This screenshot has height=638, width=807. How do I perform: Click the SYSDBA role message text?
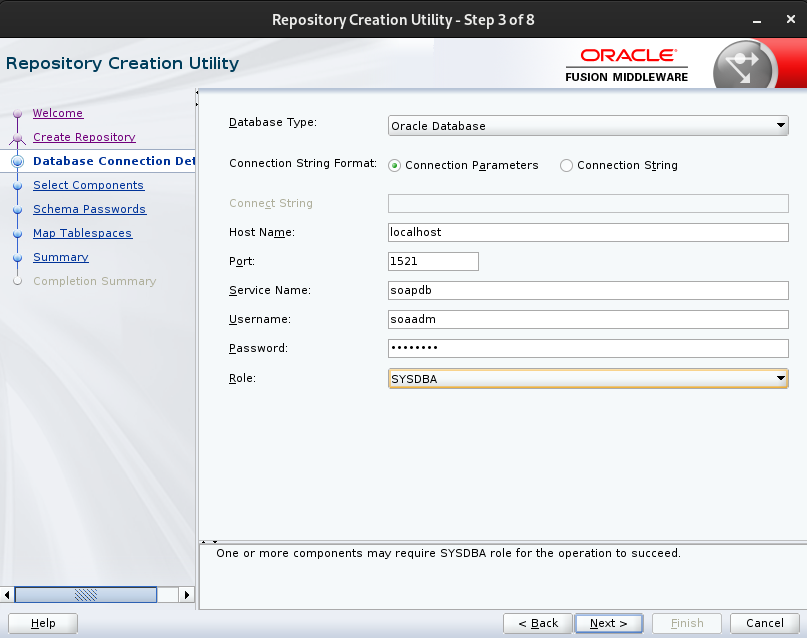[x=448, y=553]
